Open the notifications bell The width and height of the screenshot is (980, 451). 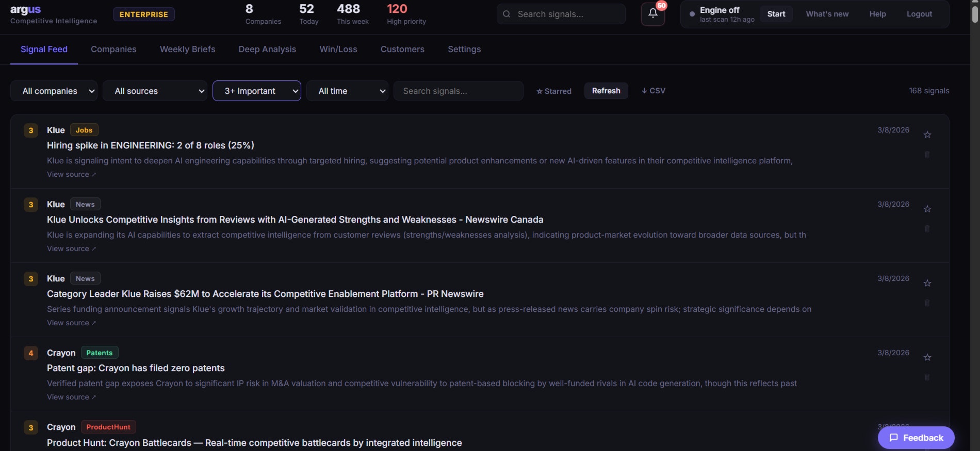point(652,14)
